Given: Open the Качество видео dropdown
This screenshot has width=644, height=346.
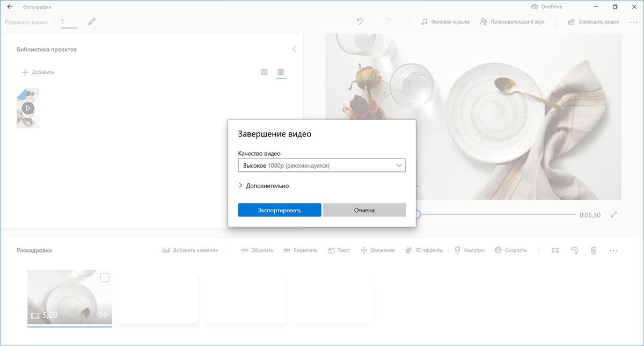Looking at the screenshot, I should point(321,165).
